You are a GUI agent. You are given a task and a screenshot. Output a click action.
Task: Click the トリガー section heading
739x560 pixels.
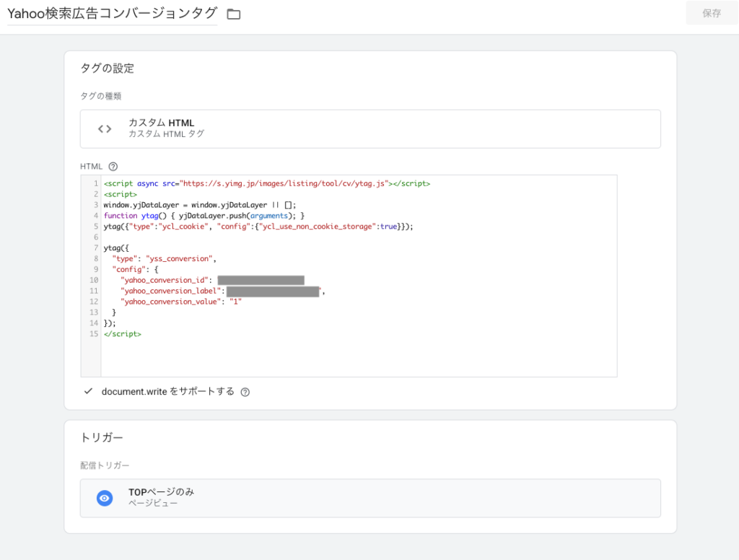[x=101, y=437]
